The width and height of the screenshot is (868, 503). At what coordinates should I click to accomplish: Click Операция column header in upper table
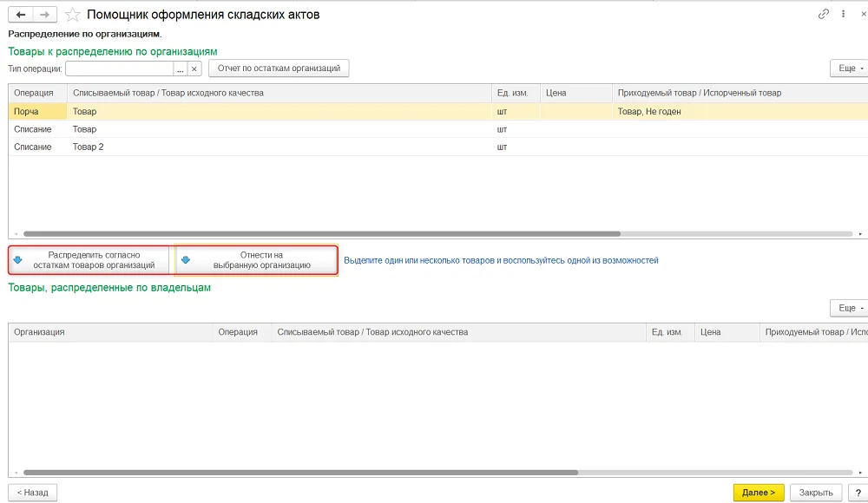pyautogui.click(x=37, y=93)
